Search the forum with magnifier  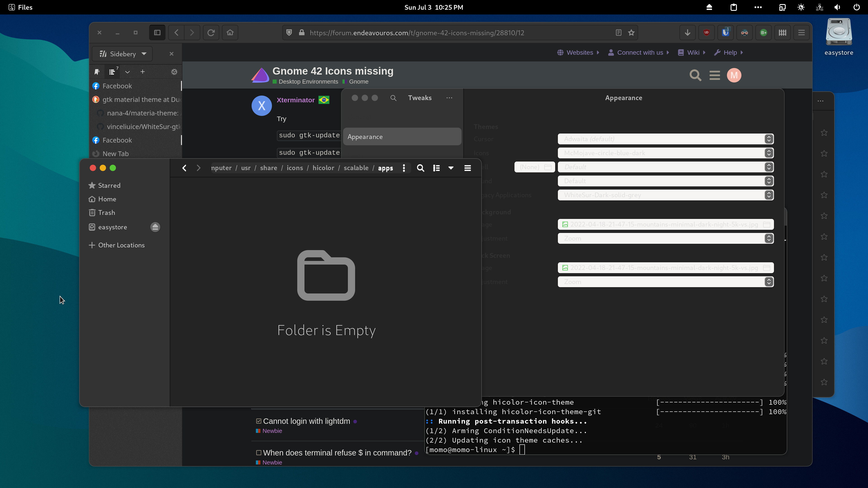click(x=695, y=75)
